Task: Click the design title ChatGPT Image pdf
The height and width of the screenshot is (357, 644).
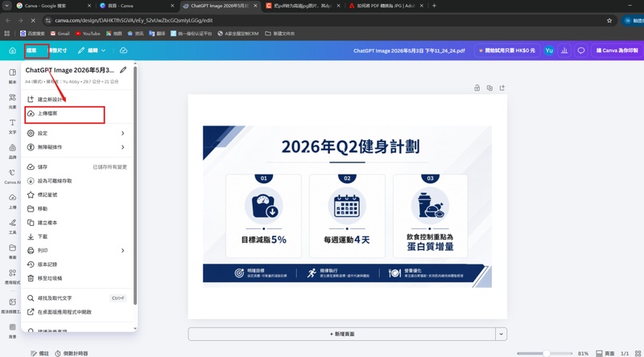Action: click(409, 51)
